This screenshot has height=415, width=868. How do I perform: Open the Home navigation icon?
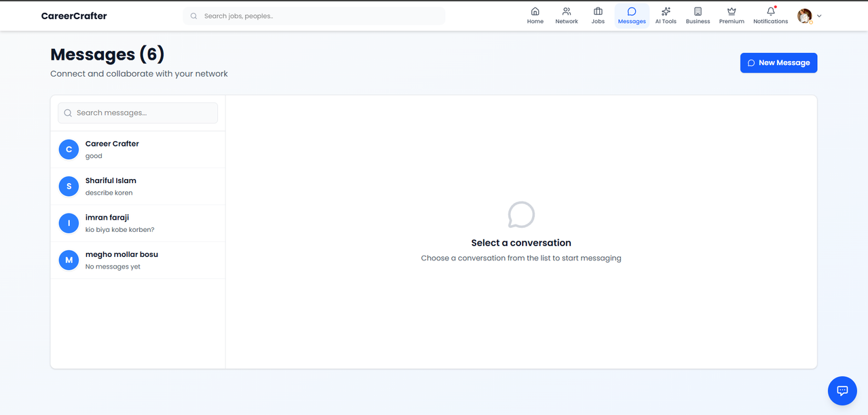535,12
